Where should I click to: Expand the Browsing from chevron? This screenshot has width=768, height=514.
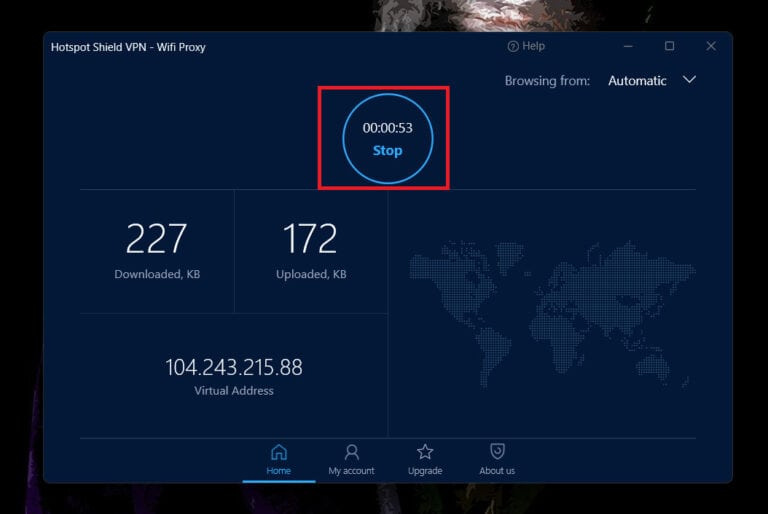coord(689,80)
